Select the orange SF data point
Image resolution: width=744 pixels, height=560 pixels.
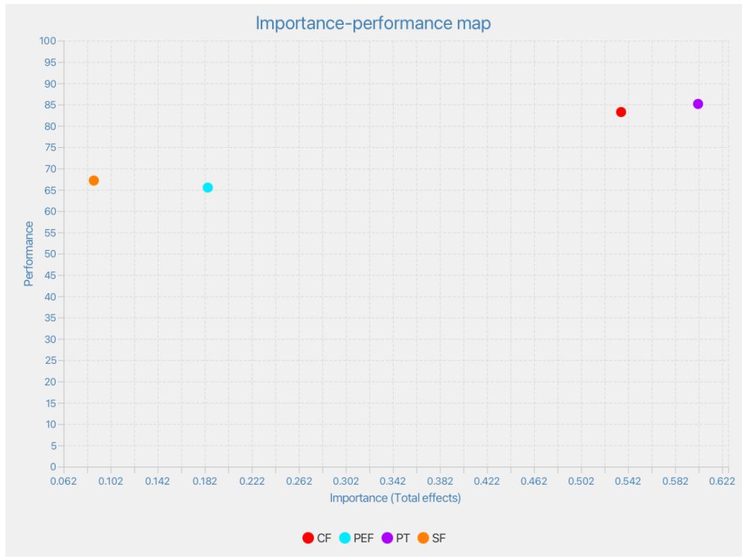click(x=94, y=180)
